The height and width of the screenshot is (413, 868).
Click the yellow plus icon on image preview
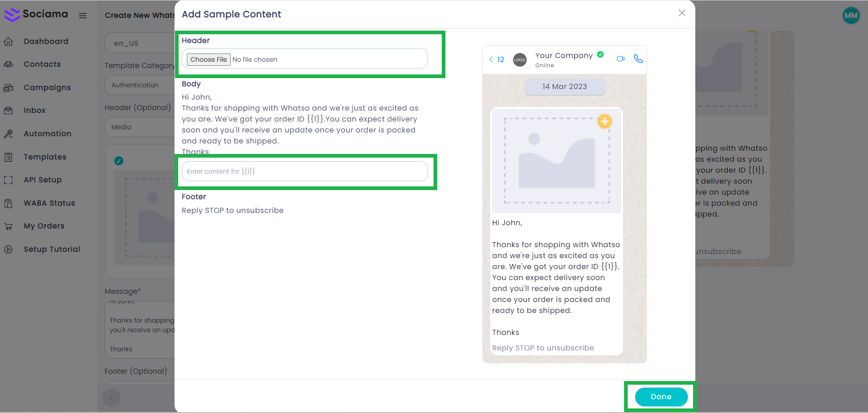[604, 122]
